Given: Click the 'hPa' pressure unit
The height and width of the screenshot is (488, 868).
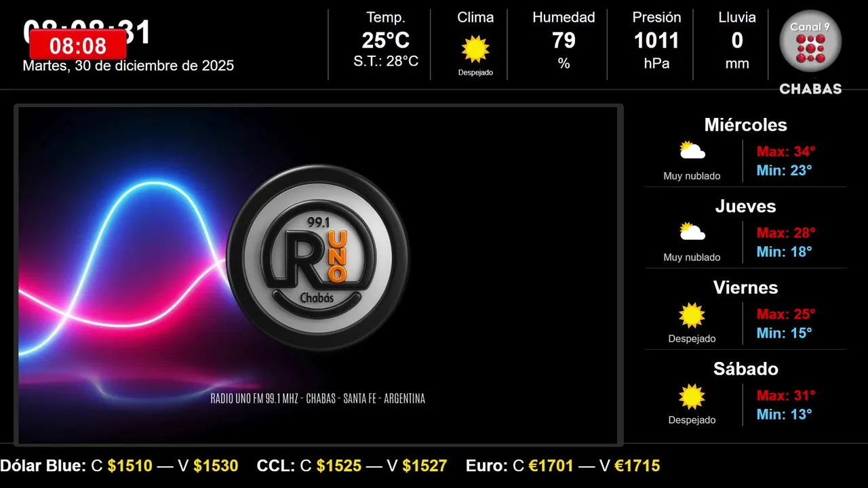Looking at the screenshot, I should 656,64.
